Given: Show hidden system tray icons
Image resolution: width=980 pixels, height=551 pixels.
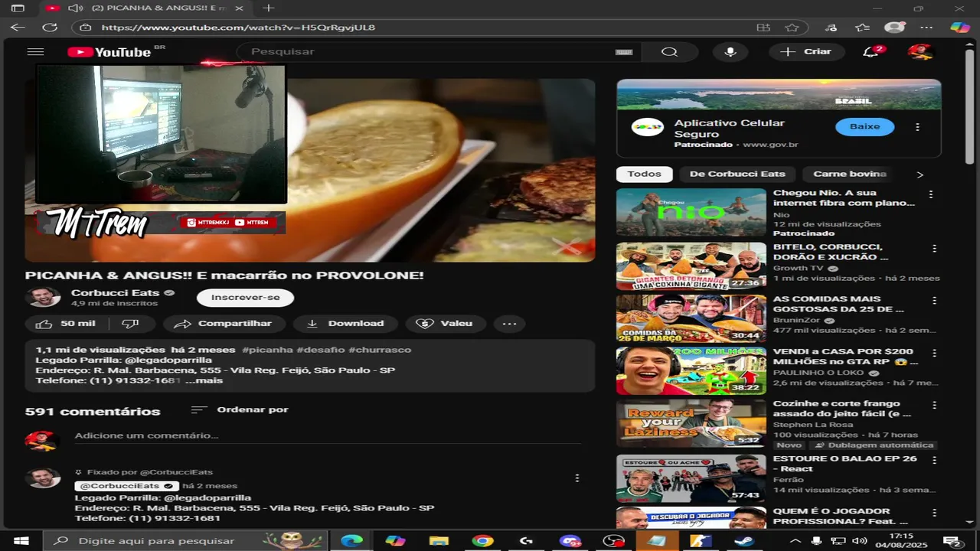Looking at the screenshot, I should pos(796,541).
